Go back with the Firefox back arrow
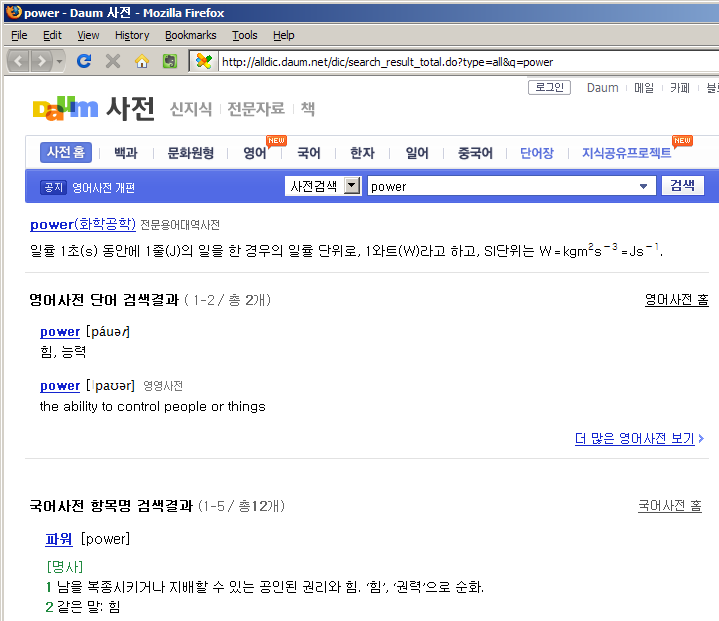Viewport: 719px width, 621px height. pos(19,61)
